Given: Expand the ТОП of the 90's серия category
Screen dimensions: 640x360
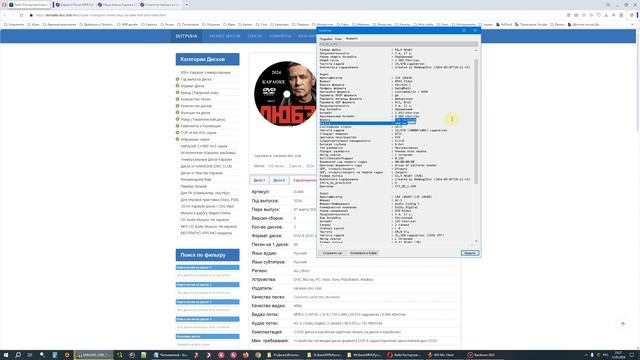Looking at the screenshot, I should tap(178, 133).
